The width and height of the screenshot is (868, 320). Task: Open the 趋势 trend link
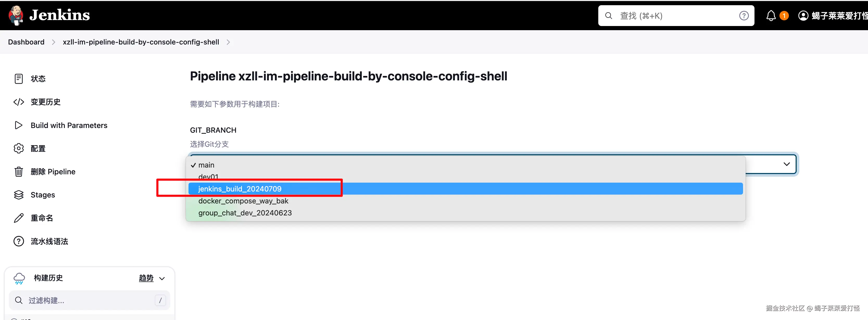click(x=146, y=278)
